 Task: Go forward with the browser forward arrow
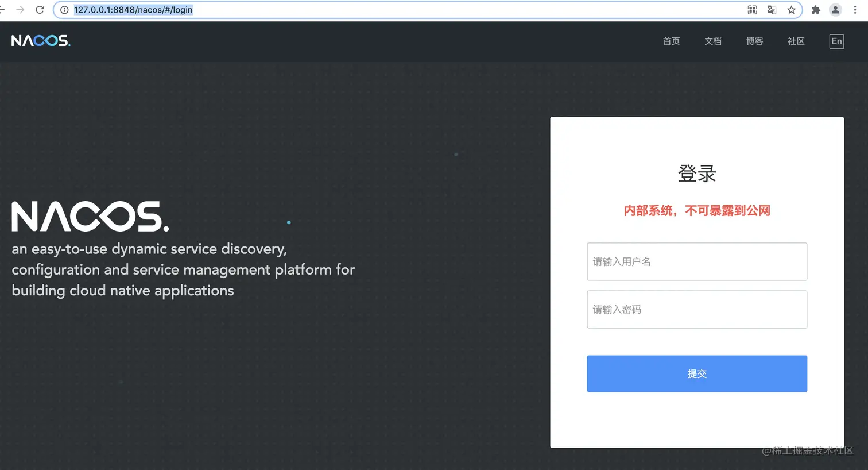click(20, 10)
